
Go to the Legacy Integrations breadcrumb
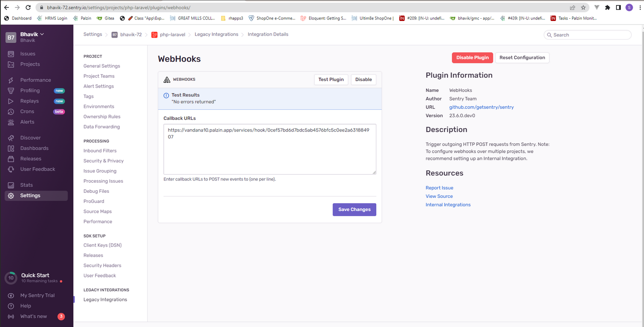216,35
